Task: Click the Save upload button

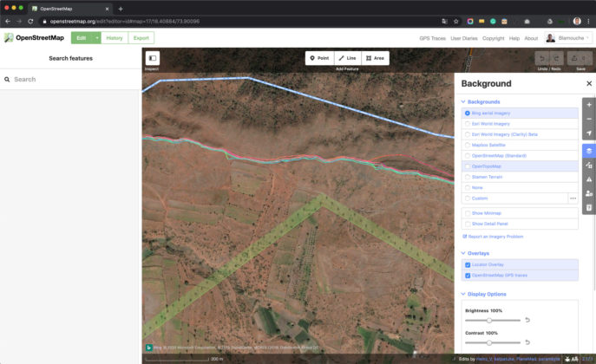Action: point(580,58)
